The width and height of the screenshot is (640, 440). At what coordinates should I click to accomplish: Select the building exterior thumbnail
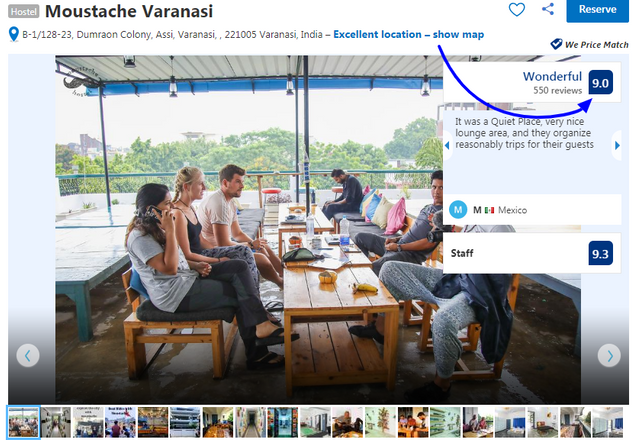click(x=185, y=422)
